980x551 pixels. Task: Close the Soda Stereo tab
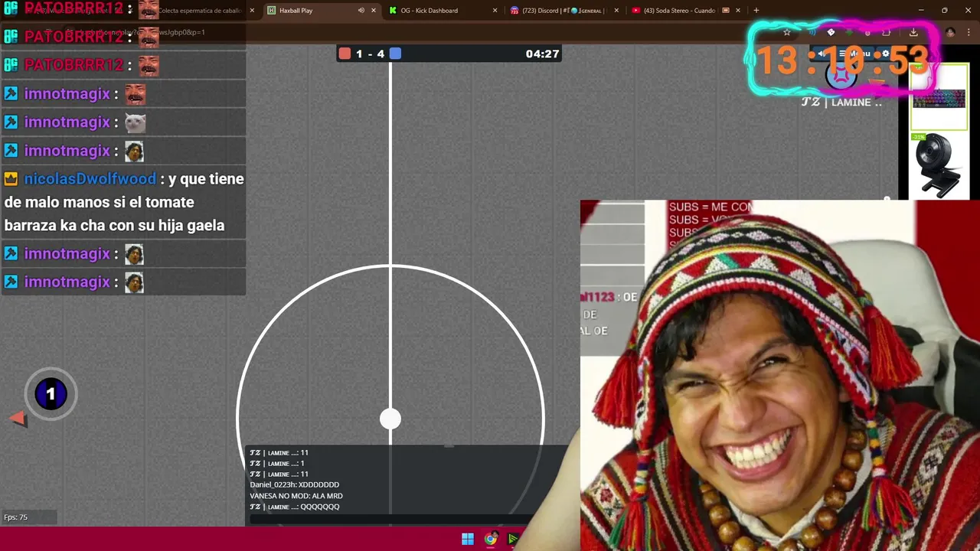click(x=738, y=11)
